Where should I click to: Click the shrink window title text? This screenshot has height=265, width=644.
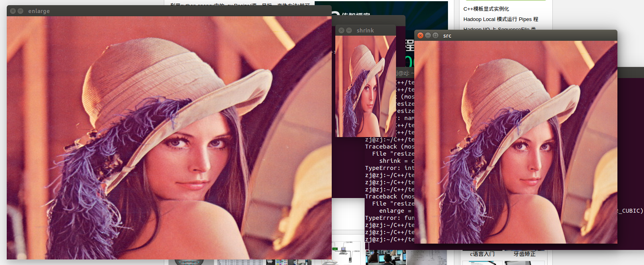point(365,31)
